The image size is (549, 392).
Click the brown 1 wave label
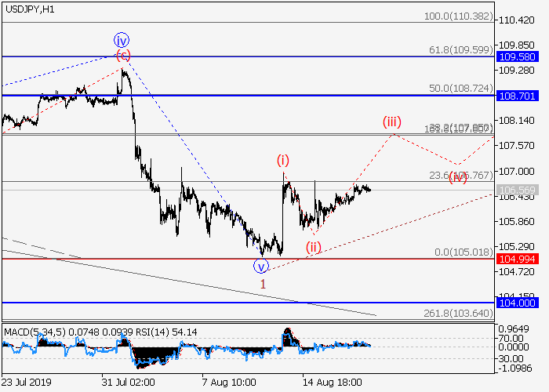coord(263,283)
